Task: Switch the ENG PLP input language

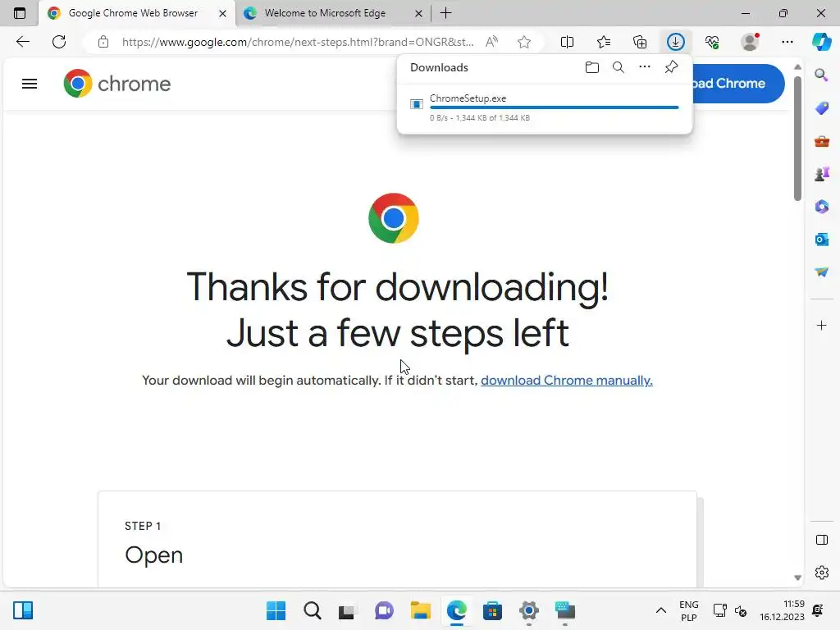Action: coord(688,610)
